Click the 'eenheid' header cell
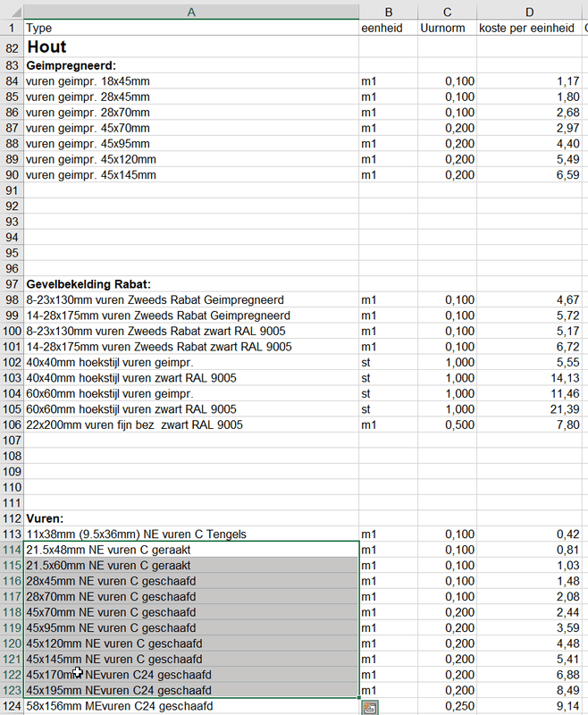This screenshot has width=588, height=715. pos(389,28)
